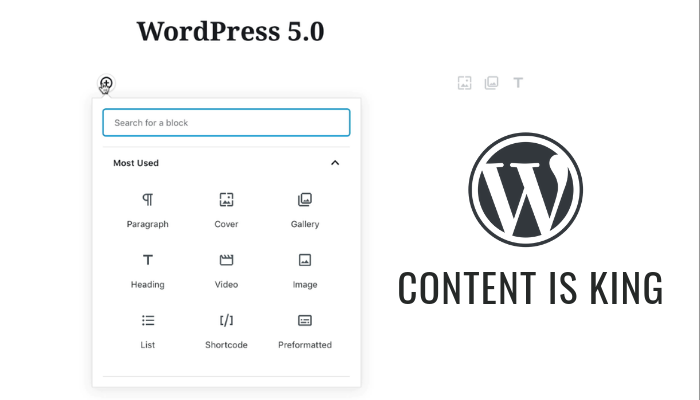
Task: Click the large WordPress logo
Action: pos(525,190)
